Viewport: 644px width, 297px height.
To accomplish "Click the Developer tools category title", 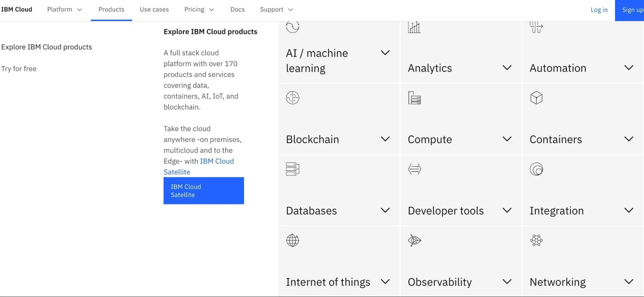I will [x=446, y=211].
